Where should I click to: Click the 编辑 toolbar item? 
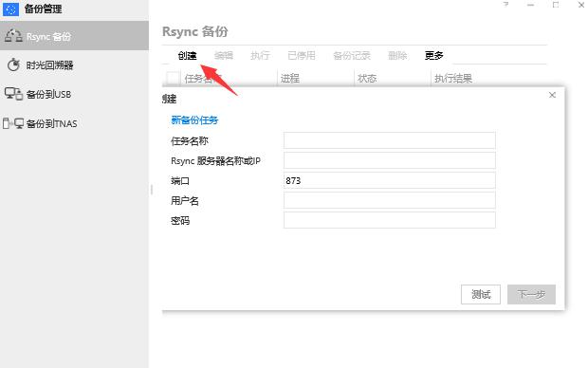(x=224, y=56)
